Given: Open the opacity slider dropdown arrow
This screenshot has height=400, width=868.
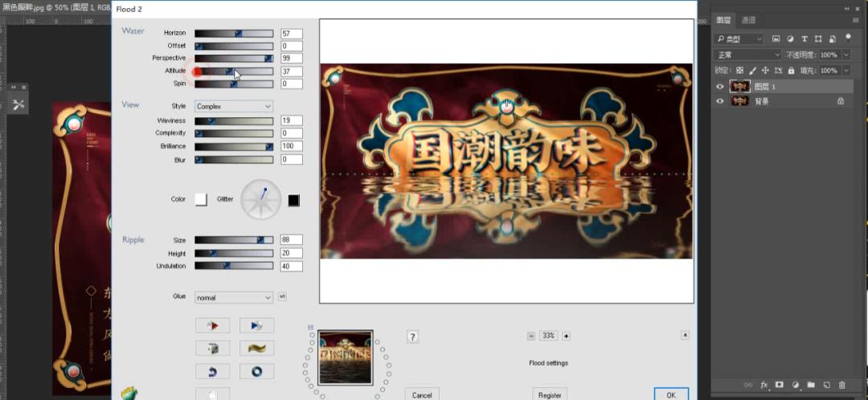Looking at the screenshot, I should tap(845, 55).
